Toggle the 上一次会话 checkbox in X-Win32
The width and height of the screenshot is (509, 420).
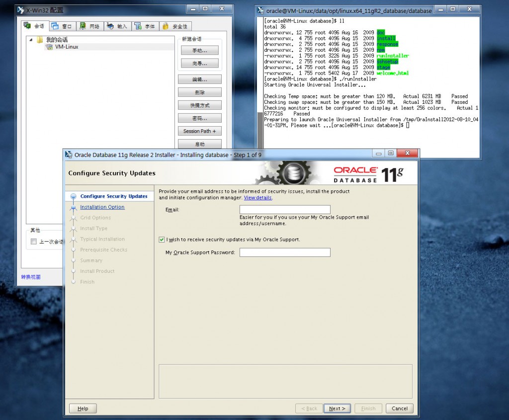[x=33, y=242]
